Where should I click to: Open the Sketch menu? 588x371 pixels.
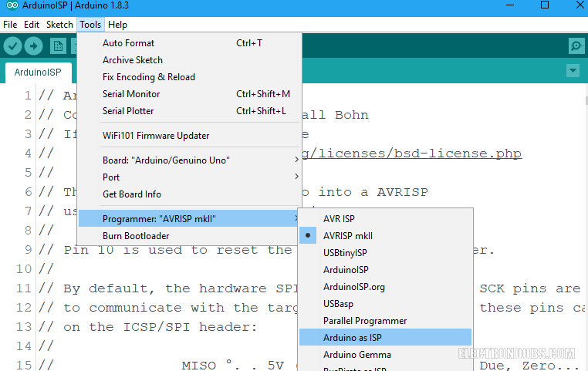[59, 25]
